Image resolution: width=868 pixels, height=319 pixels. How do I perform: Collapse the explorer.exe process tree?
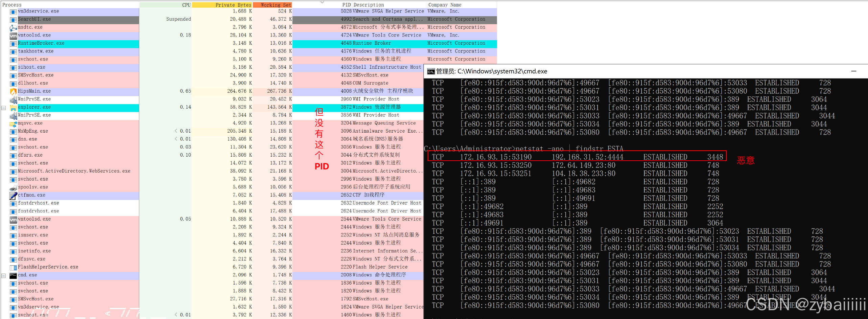click(x=4, y=108)
